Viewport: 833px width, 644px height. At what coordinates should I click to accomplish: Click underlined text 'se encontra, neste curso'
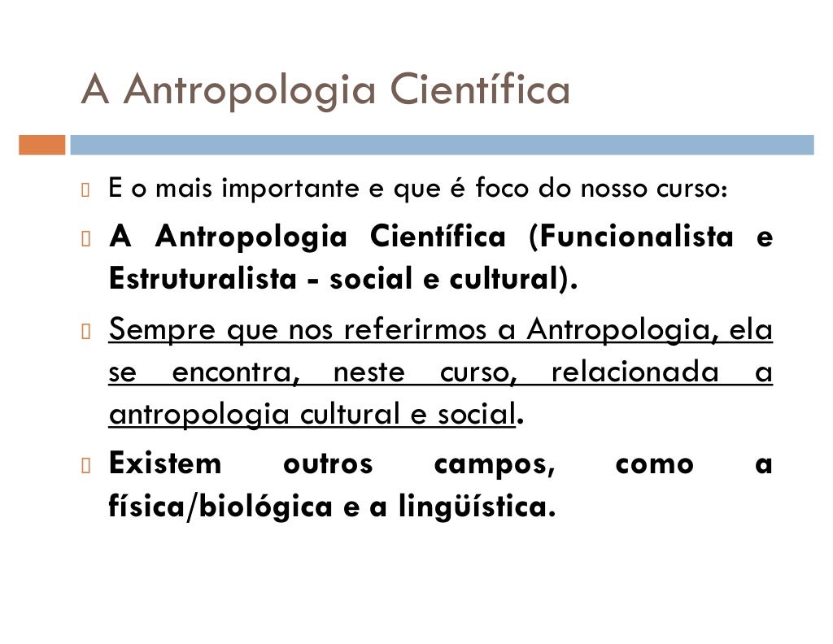tap(313, 372)
